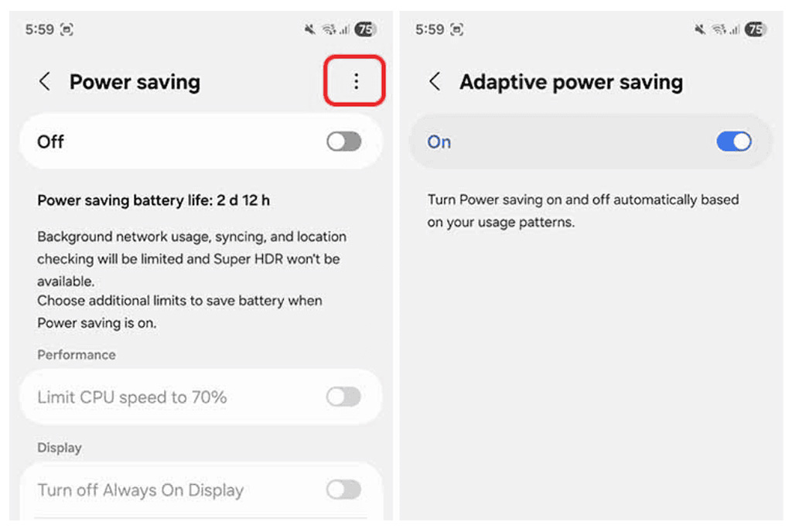Go back from Power saving screen
Screen dimensions: 792x532
pos(45,82)
